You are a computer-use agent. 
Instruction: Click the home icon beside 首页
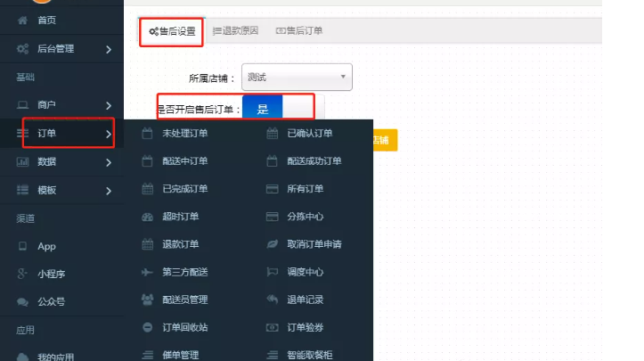click(22, 21)
